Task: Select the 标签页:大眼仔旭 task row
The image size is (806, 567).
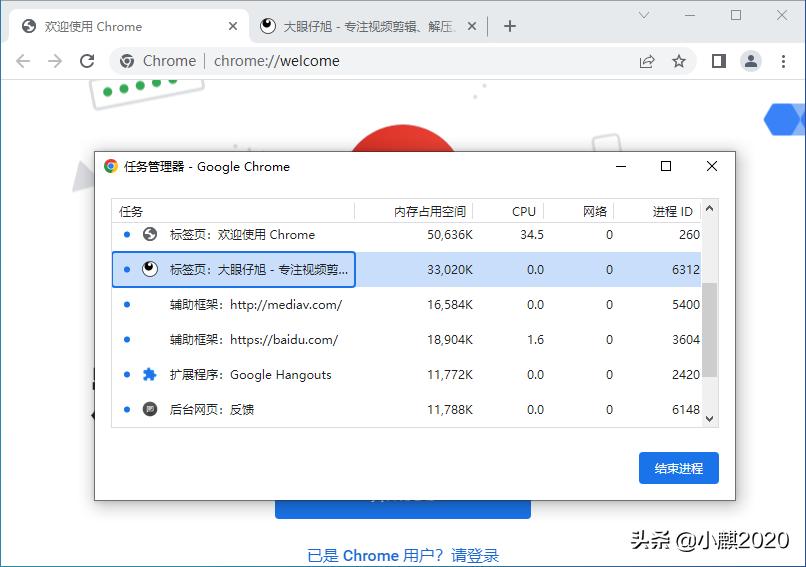Action: click(406, 269)
